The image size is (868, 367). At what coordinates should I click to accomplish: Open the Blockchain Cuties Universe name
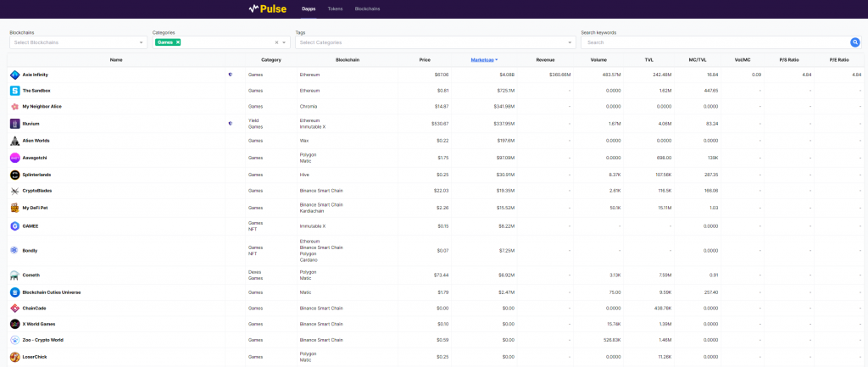point(52,292)
